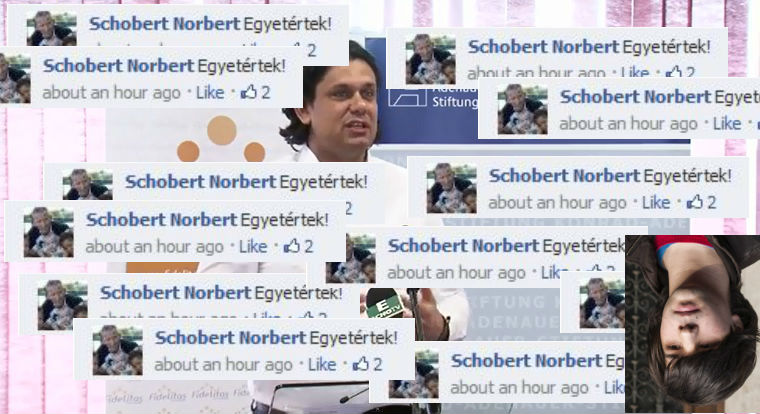Click thumbs-up icon in comment beside Echo TV microphone
This screenshot has height=414, width=760.
(360, 363)
